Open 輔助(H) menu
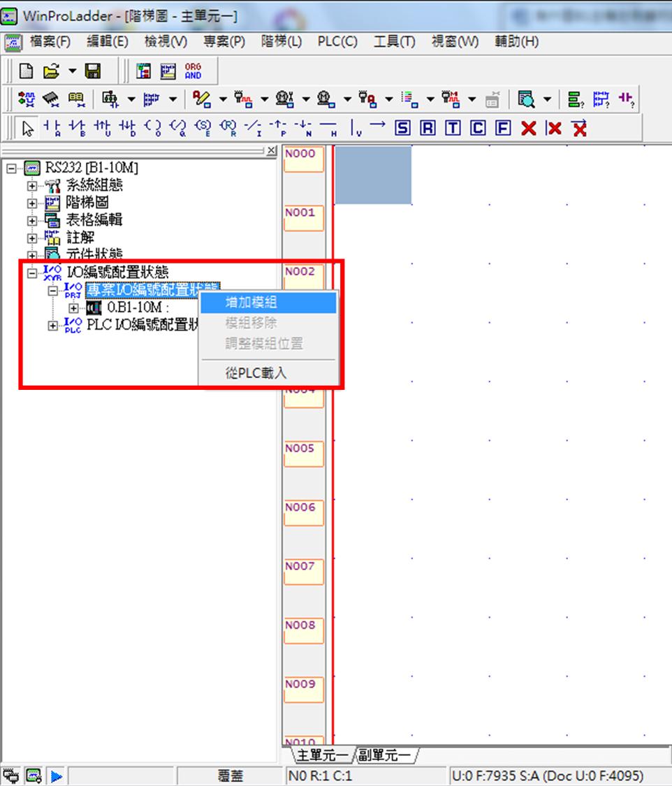 click(516, 42)
